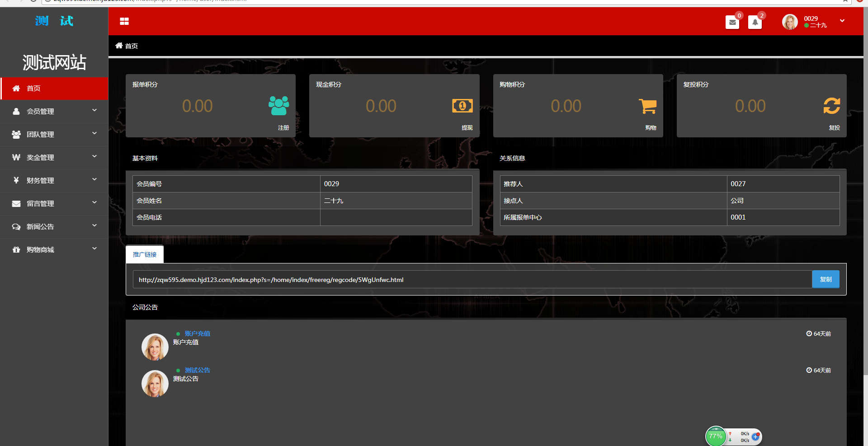Click the orange reinvest refresh icon

831,106
